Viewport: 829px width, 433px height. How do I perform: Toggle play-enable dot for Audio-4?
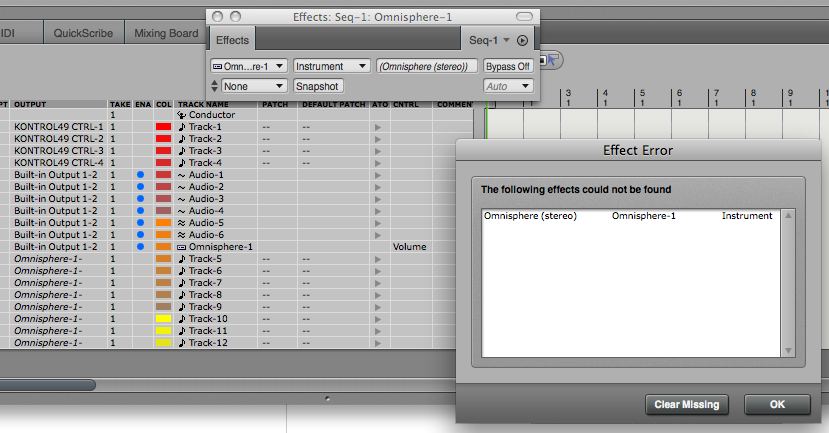click(140, 210)
